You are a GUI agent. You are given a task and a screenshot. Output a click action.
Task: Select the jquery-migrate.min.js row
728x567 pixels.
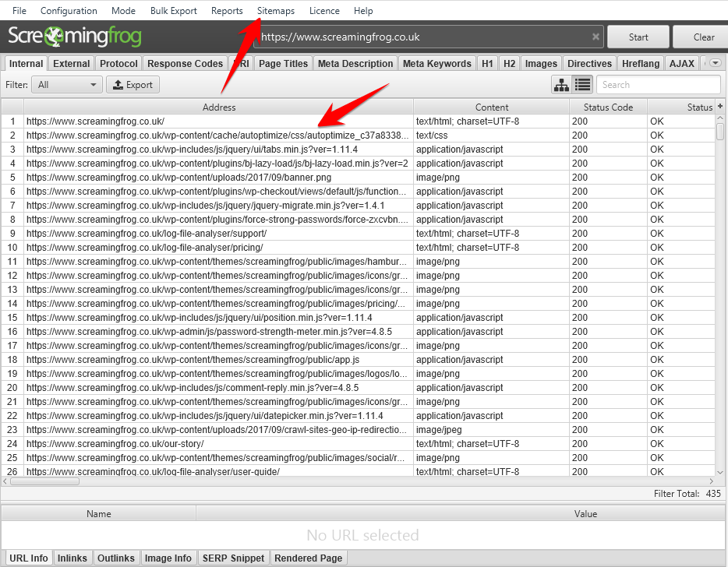[358, 205]
